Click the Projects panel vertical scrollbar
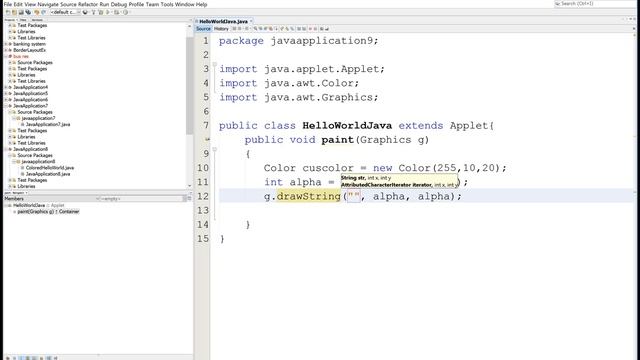Image resolution: width=640 pixels, height=360 pixels. click(189, 86)
